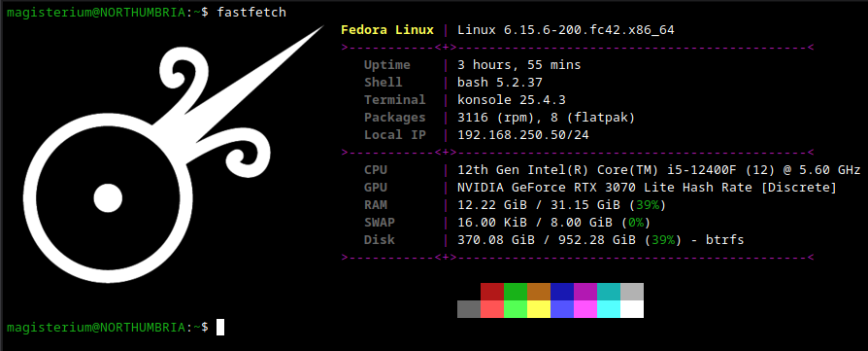Screen dimensions: 868x351
Task: Click the 3 hours, 55 mins value
Action: (x=519, y=65)
